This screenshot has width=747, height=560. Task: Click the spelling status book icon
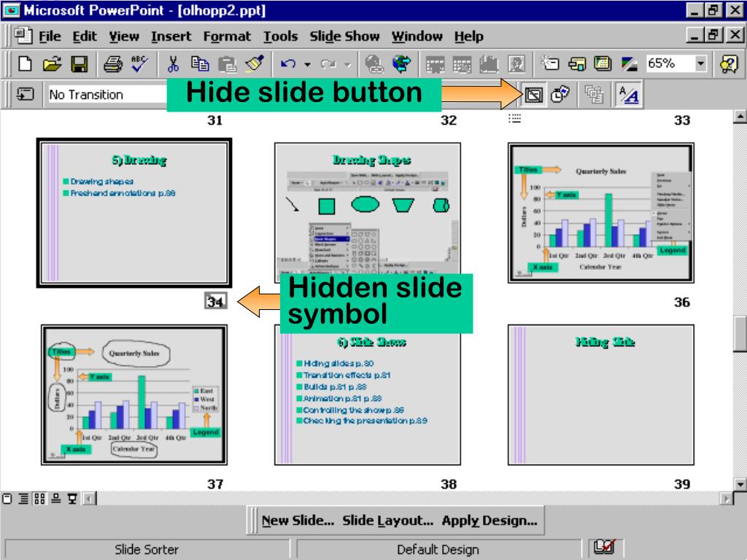click(605, 547)
